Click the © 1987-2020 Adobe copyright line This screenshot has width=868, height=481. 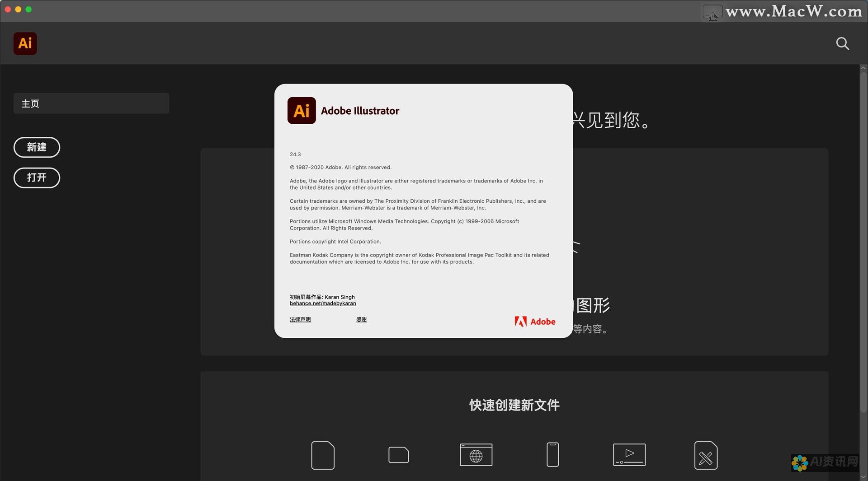click(340, 168)
